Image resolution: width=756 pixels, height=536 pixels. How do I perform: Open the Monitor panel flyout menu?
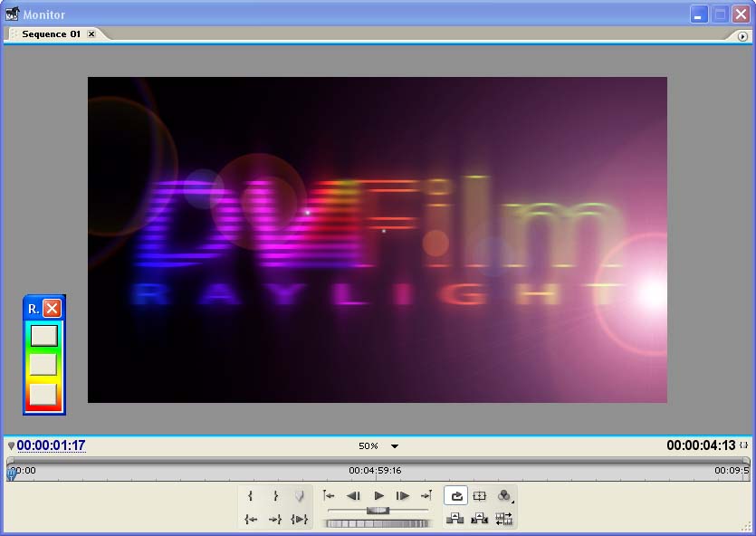coord(742,36)
